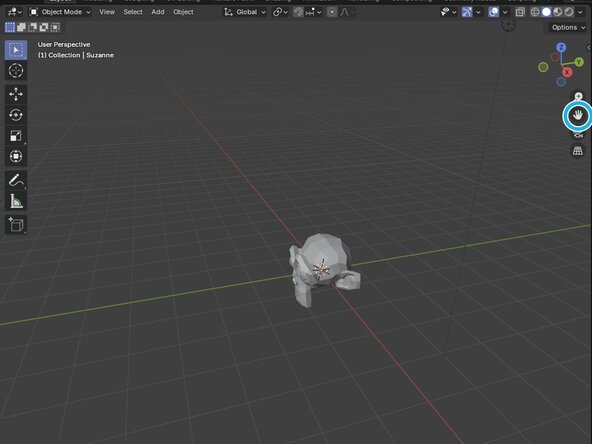Switch to rendered shading
Viewport: 592px width, 444px height.
point(569,12)
